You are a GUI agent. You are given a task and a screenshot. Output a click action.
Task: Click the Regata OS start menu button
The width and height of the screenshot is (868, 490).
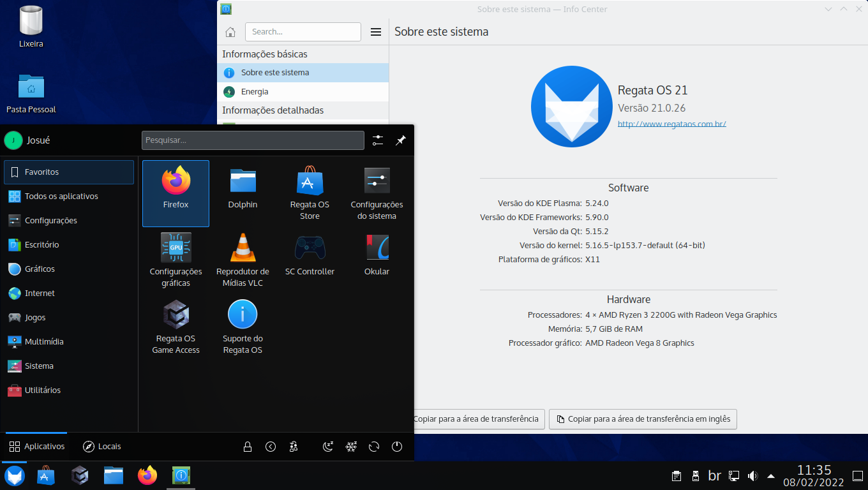pyautogui.click(x=15, y=475)
